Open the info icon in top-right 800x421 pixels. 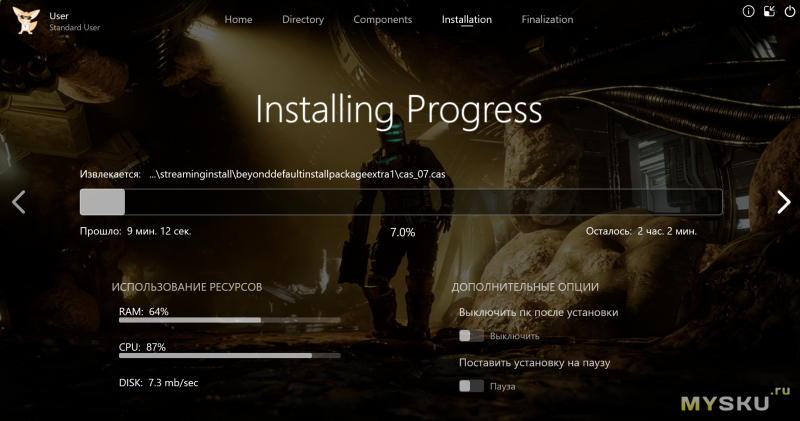[748, 12]
